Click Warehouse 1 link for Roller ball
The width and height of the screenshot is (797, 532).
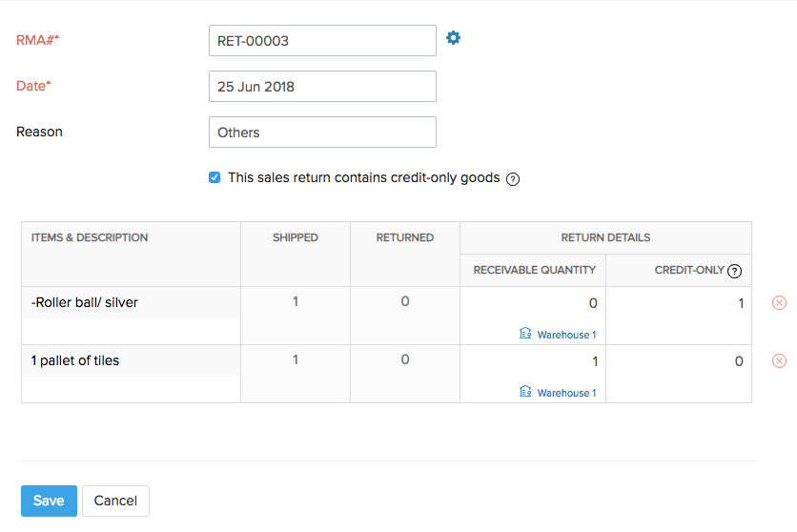click(566, 336)
